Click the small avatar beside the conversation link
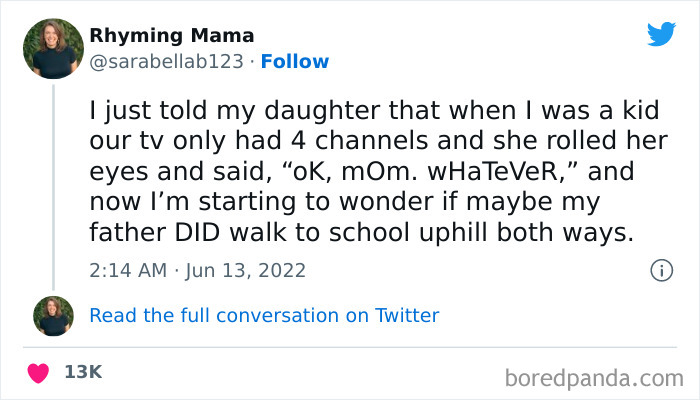700x400 pixels. [x=53, y=315]
